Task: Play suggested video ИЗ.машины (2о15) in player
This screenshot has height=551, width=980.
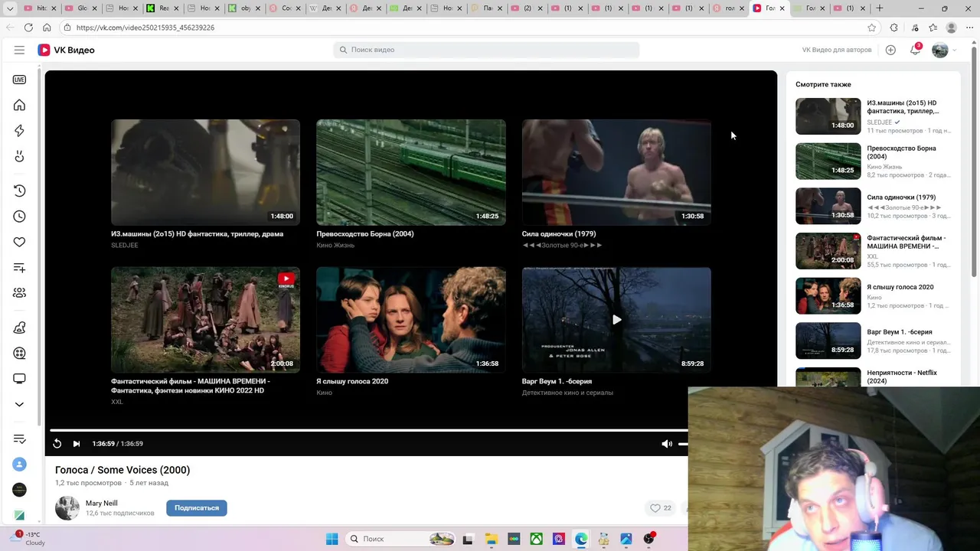Action: tap(205, 172)
